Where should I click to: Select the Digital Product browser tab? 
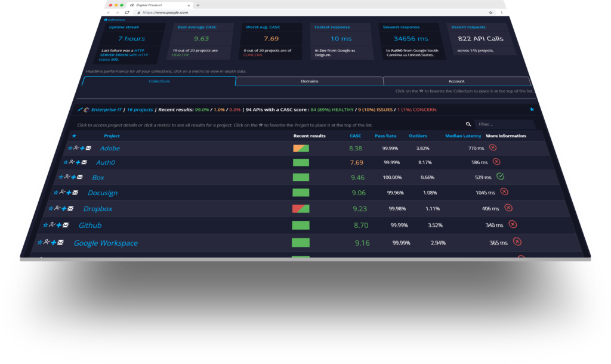point(159,5)
